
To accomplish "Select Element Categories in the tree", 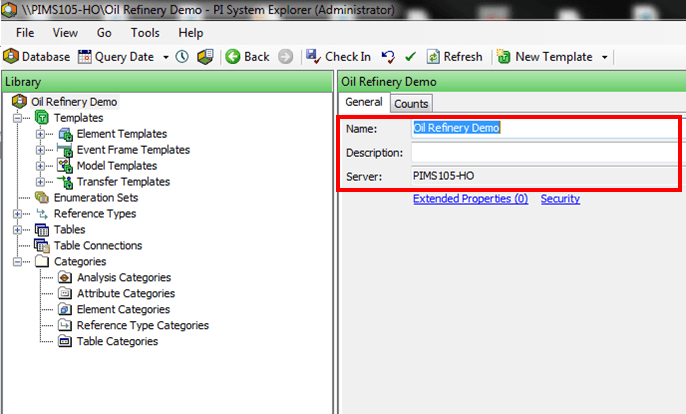I will (123, 309).
